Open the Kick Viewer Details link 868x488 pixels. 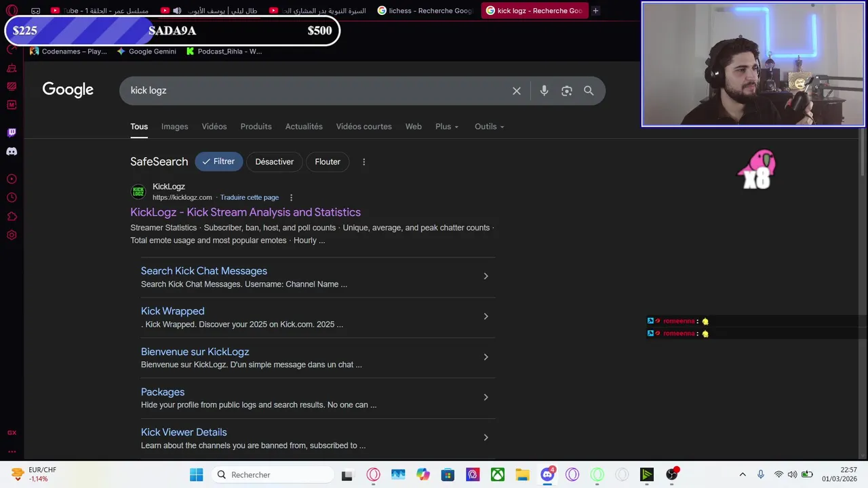[x=184, y=432]
